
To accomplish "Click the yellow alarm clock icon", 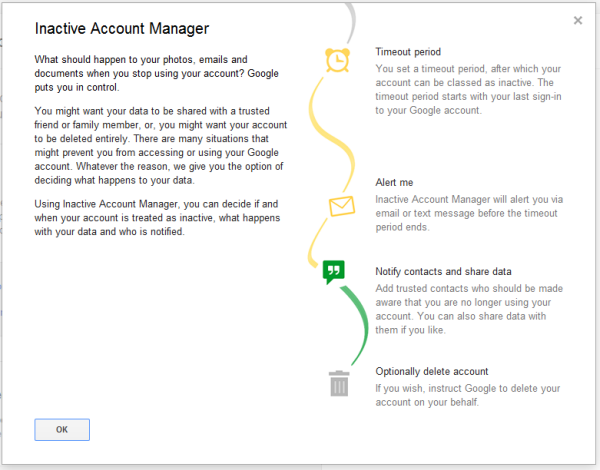I will [337, 60].
